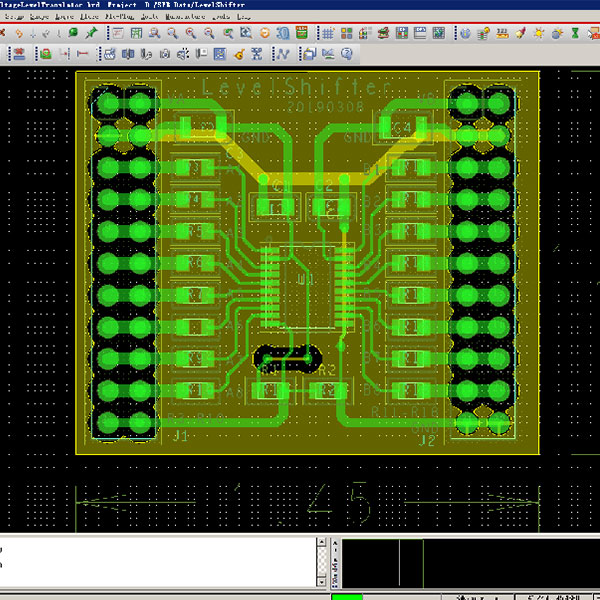Click the green status indicator in status bar
The image size is (600, 600).
click(x=347, y=597)
